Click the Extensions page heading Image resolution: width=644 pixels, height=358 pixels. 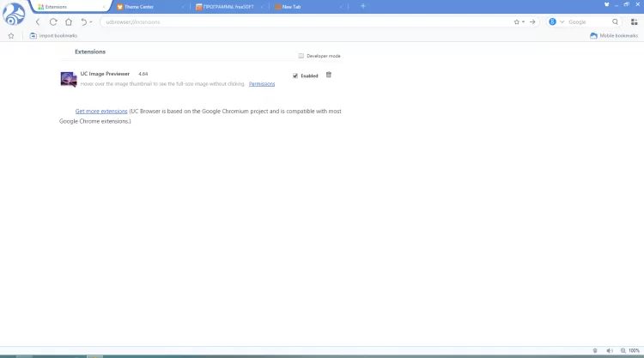(90, 52)
